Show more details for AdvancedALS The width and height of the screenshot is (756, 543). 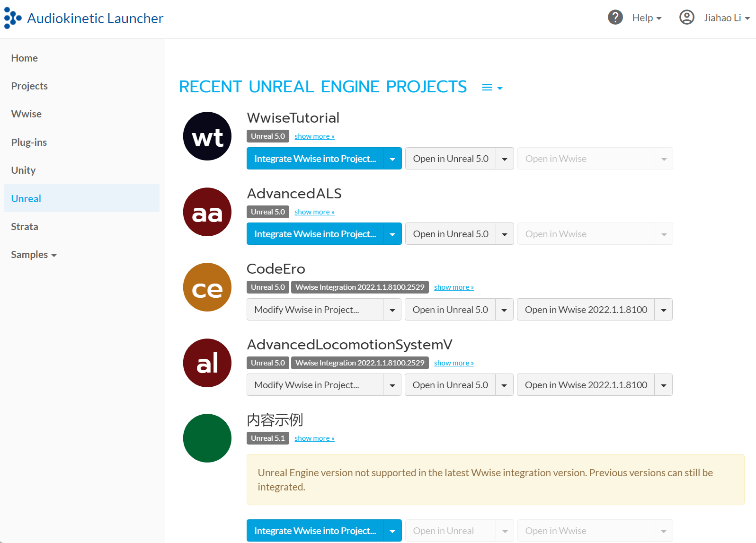(314, 212)
